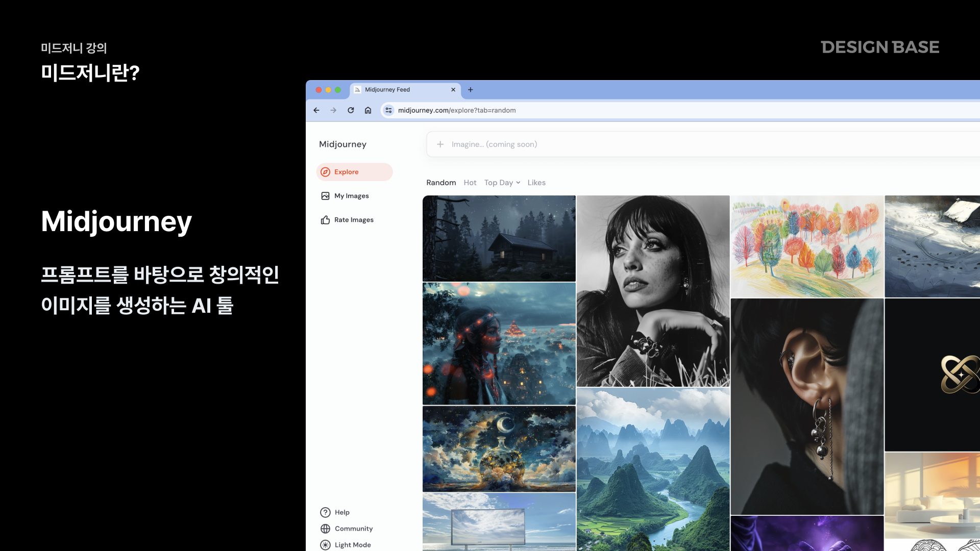The width and height of the screenshot is (980, 551).
Task: Click the Light Mode sun icon
Action: tap(325, 545)
